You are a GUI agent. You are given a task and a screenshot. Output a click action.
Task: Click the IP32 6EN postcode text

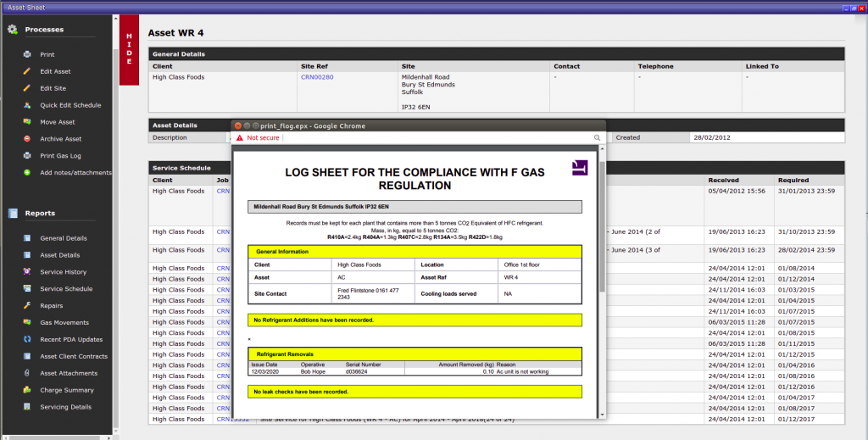(x=415, y=108)
